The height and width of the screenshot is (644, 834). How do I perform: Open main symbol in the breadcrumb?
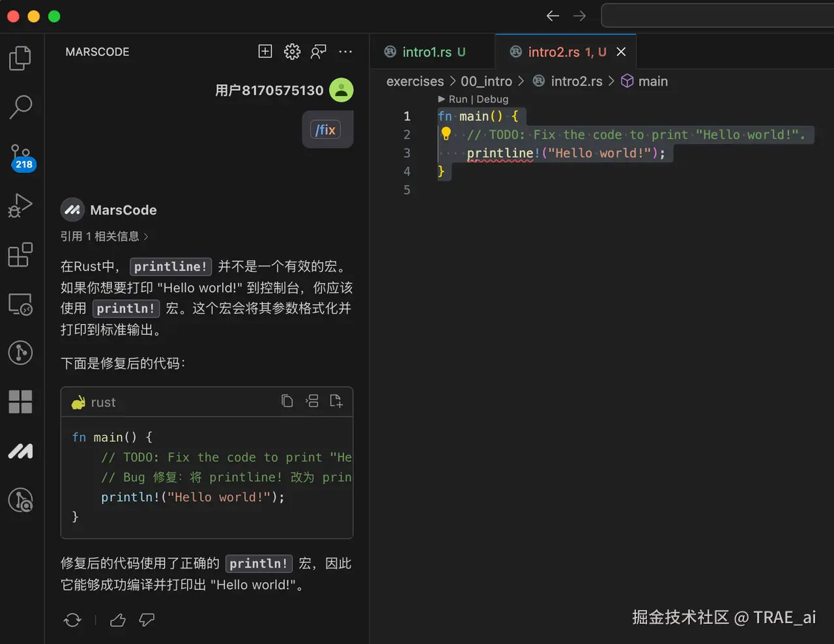[x=652, y=81]
